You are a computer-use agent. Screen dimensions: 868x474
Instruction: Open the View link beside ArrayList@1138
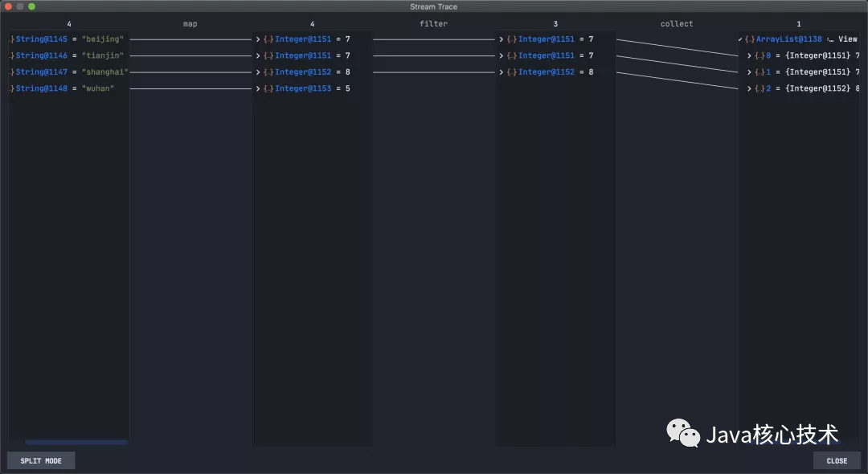point(848,39)
